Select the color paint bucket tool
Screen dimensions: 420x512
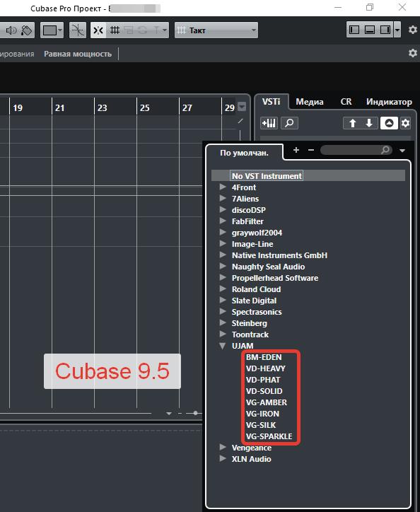(26, 30)
